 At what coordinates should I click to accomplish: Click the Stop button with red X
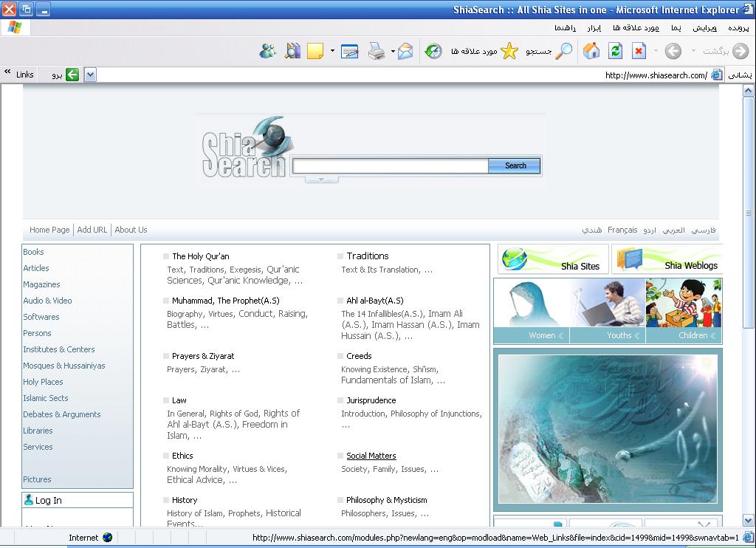pos(639,51)
